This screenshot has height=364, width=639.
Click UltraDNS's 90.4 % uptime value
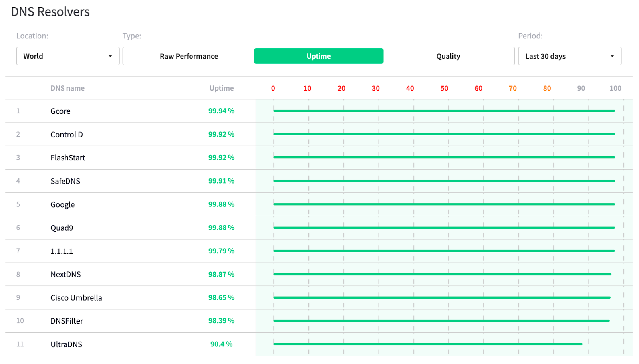[x=221, y=344]
